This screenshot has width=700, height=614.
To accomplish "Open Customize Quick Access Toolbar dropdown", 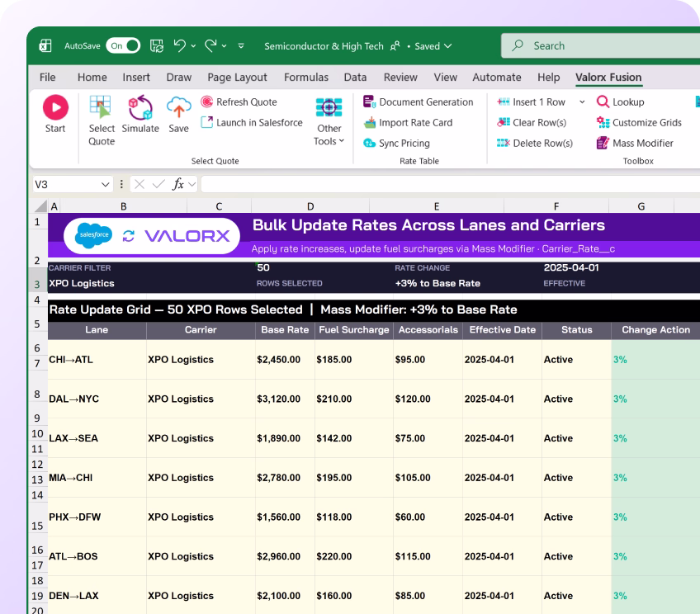I will coord(241,46).
